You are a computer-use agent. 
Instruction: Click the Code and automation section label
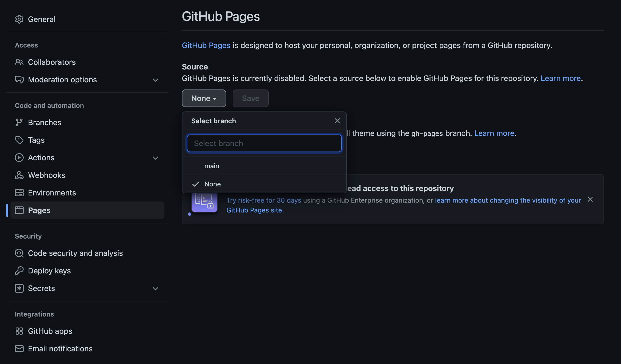pyautogui.click(x=49, y=105)
